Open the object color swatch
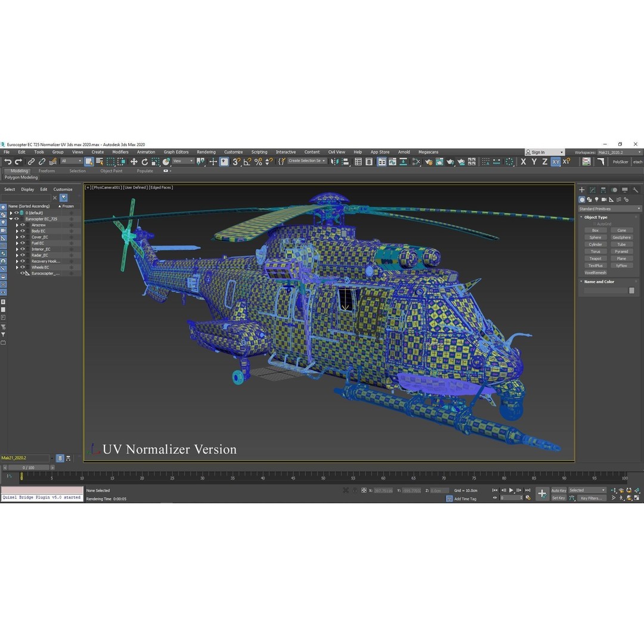Image resolution: width=644 pixels, height=644 pixels. [631, 290]
